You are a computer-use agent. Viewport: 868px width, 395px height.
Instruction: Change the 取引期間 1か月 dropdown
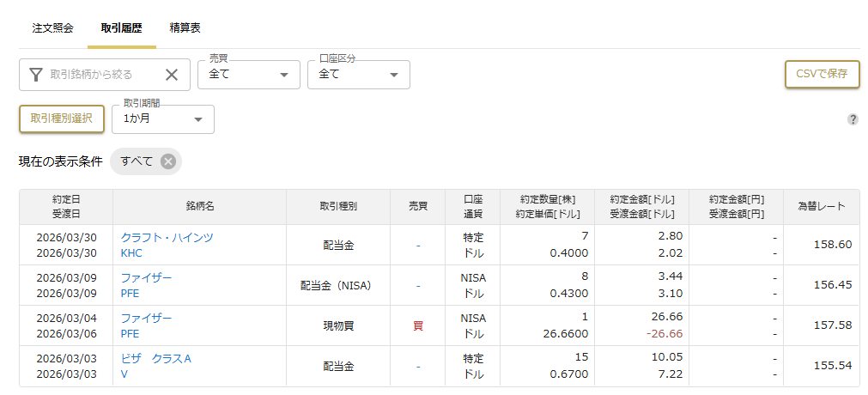point(162,119)
